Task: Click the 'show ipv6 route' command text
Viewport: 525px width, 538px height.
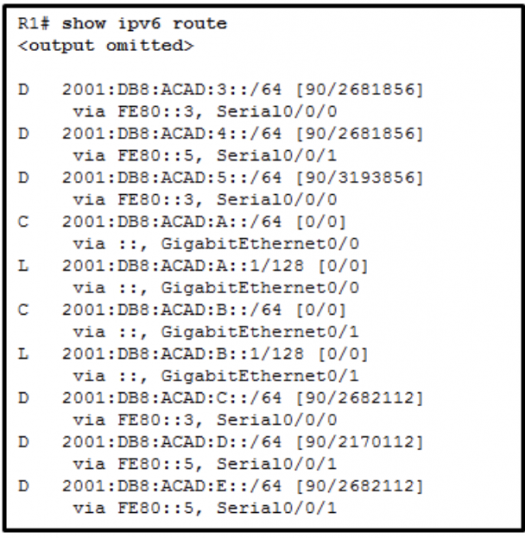Action: pos(144,24)
